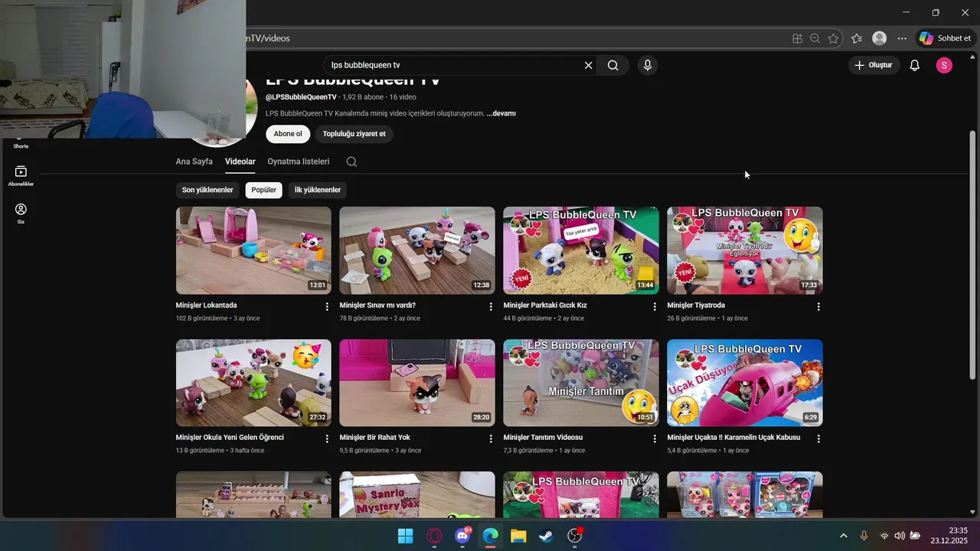This screenshot has height=551, width=980.
Task: Click Topluluğu ziyaret et button
Action: (x=354, y=134)
